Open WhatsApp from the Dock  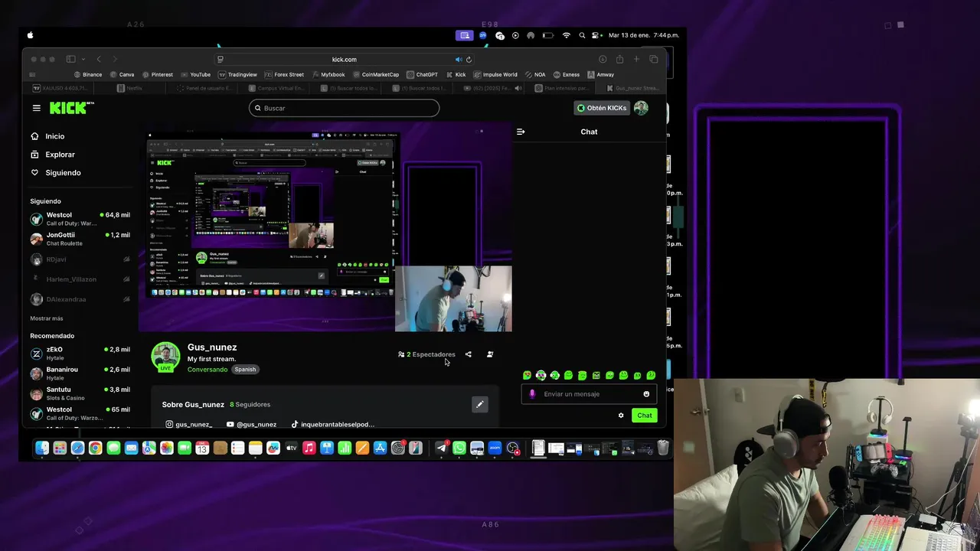459,448
